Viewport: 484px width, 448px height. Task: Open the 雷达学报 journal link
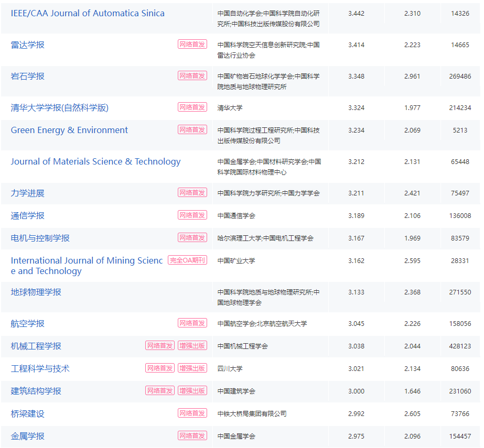click(27, 45)
